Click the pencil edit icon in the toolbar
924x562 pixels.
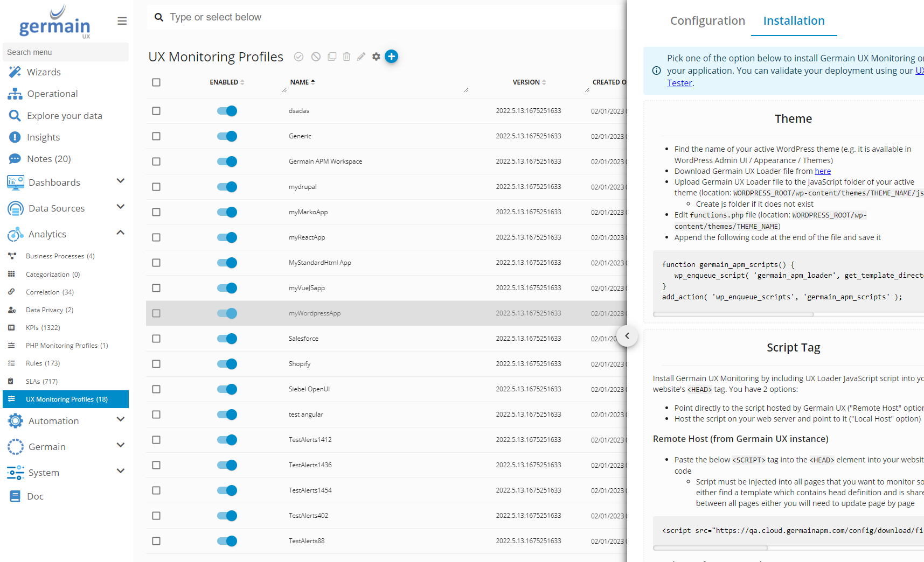pos(361,57)
